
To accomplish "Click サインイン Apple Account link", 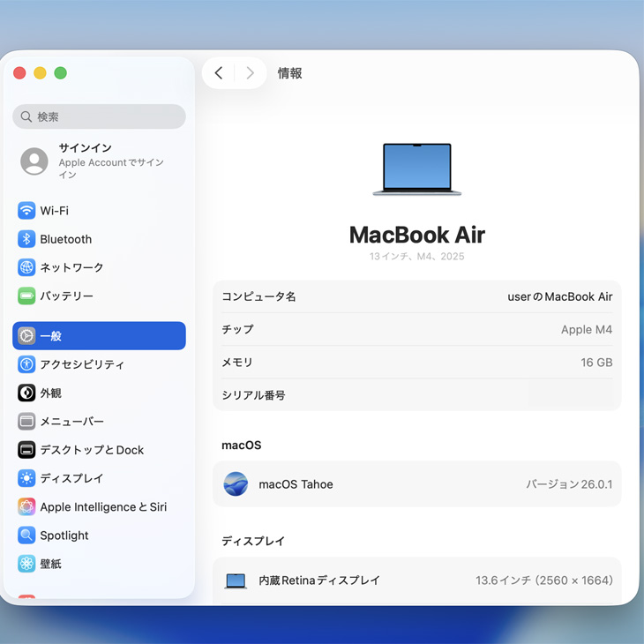I will [x=99, y=161].
